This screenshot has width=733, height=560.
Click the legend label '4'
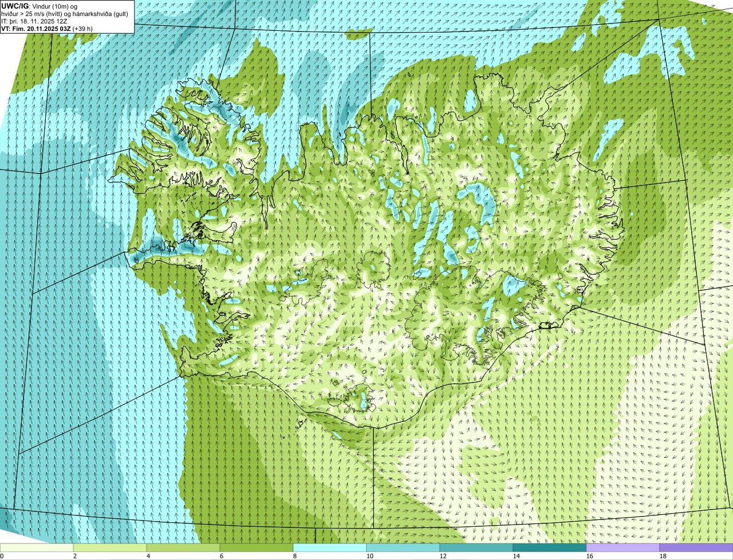pyautogui.click(x=148, y=556)
